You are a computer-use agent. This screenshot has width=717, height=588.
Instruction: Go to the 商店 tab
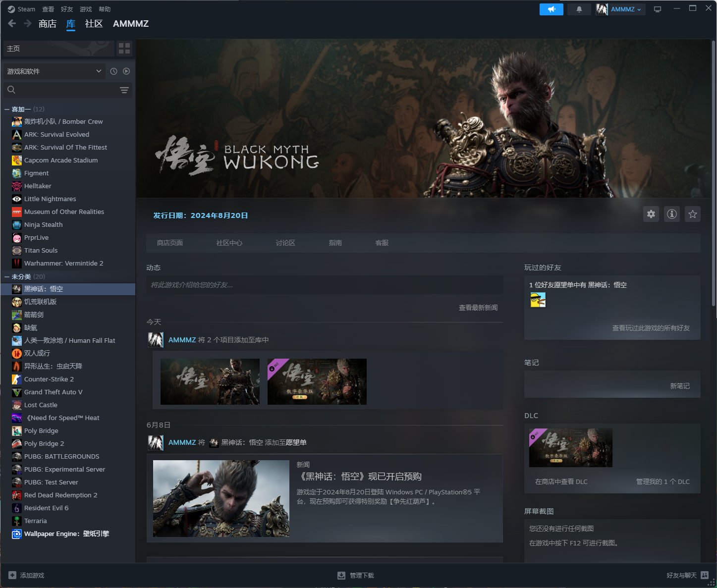48,23
